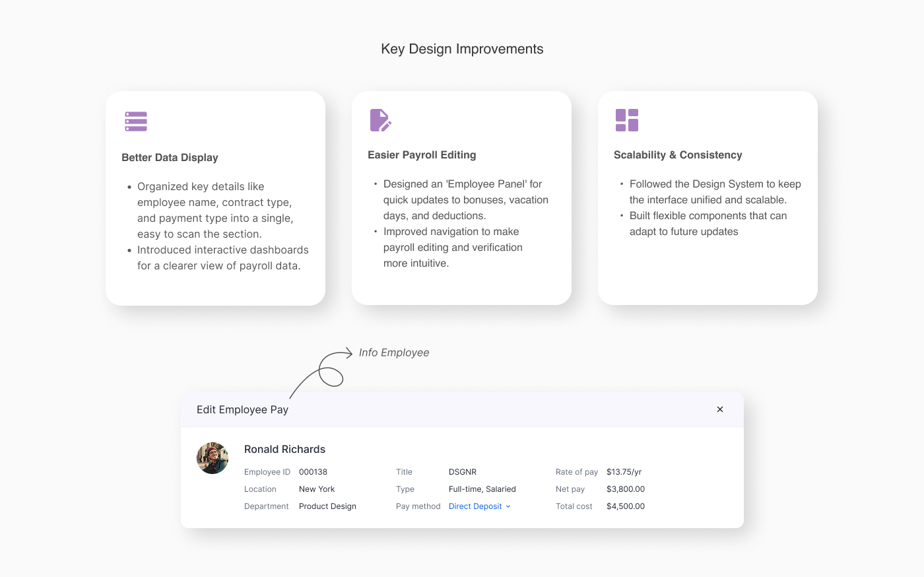
Task: Click the Department value Product Design
Action: click(327, 506)
